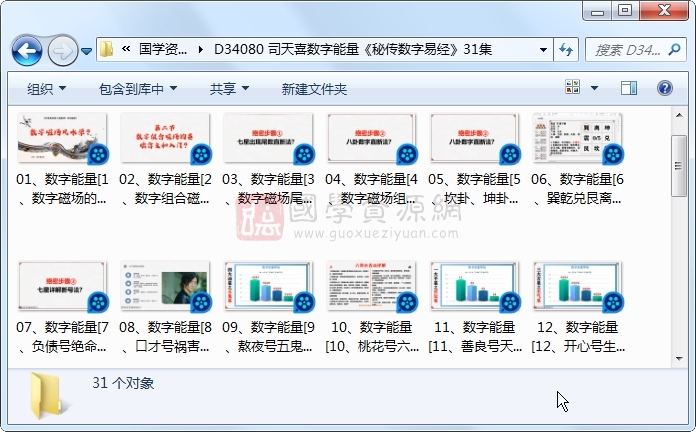Select video thumbnail 06、数字能量
The height and width of the screenshot is (432, 696).
[x=577, y=138]
